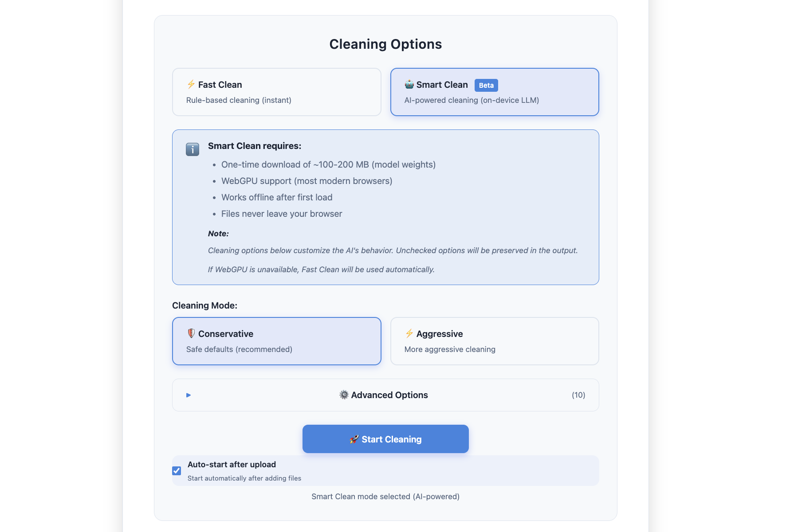Screen dimensions: 790x532
Task: Select the Conservative cleaning mode
Action: (x=276, y=341)
